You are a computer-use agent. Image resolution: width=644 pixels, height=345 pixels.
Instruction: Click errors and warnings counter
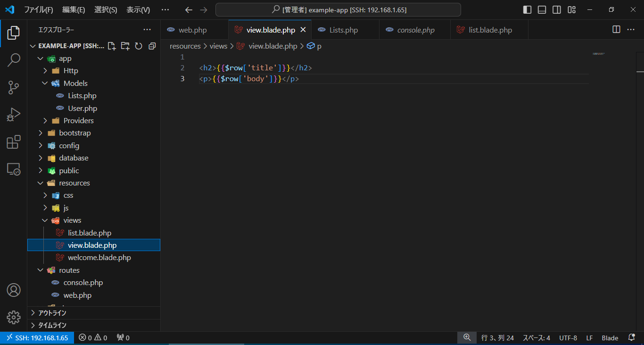93,337
